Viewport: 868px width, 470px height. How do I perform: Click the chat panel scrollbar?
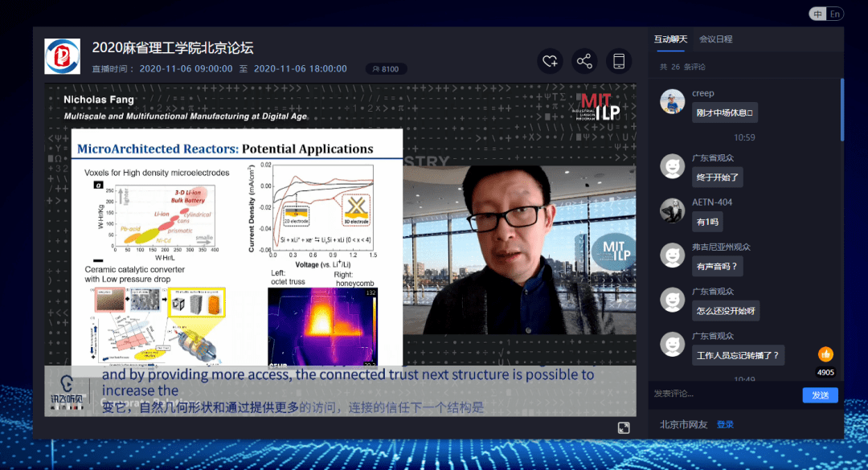[x=842, y=109]
